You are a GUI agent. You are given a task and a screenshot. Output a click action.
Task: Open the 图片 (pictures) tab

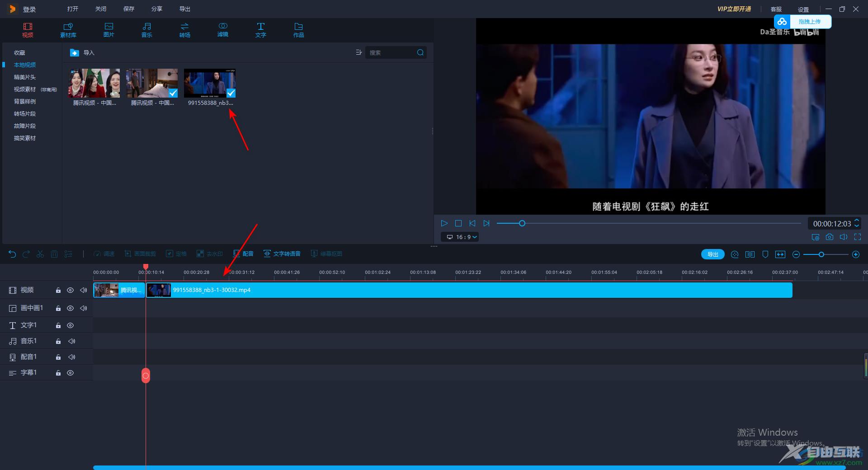(x=108, y=30)
